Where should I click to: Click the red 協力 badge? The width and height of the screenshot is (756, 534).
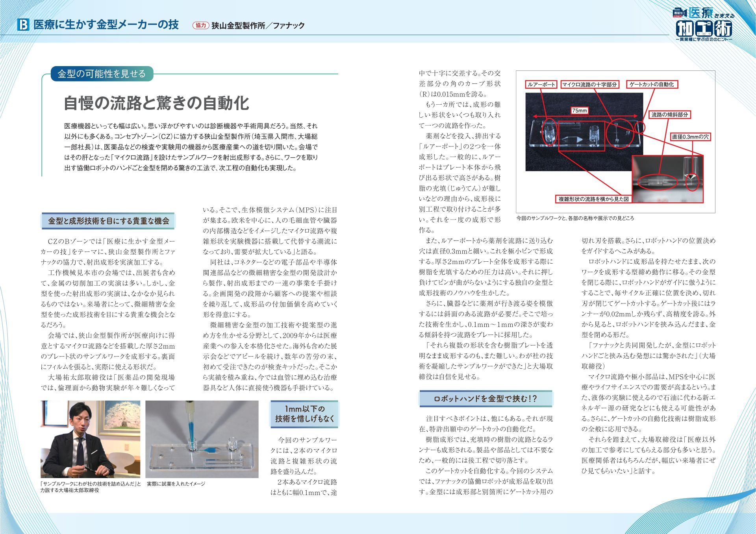200,25
